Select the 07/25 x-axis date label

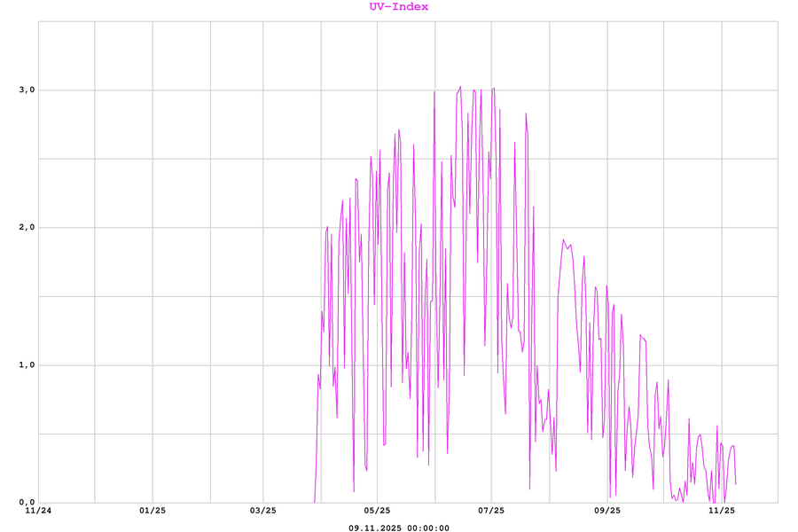pyautogui.click(x=490, y=511)
